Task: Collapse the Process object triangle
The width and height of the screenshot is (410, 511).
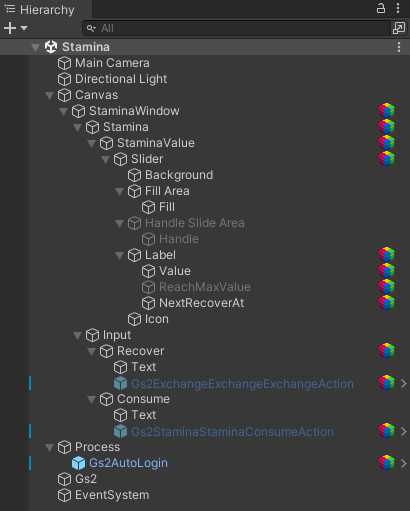Action: pos(49,448)
